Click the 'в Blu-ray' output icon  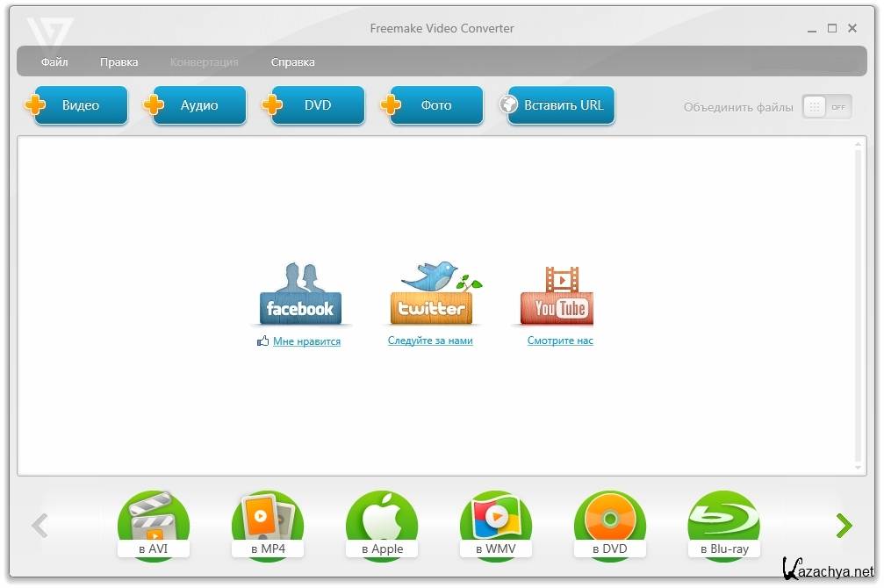point(724,525)
